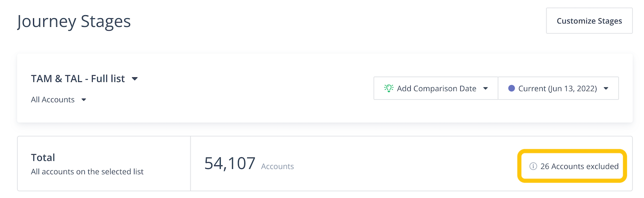Select the Total row label
The width and height of the screenshot is (644, 198).
pyautogui.click(x=43, y=158)
